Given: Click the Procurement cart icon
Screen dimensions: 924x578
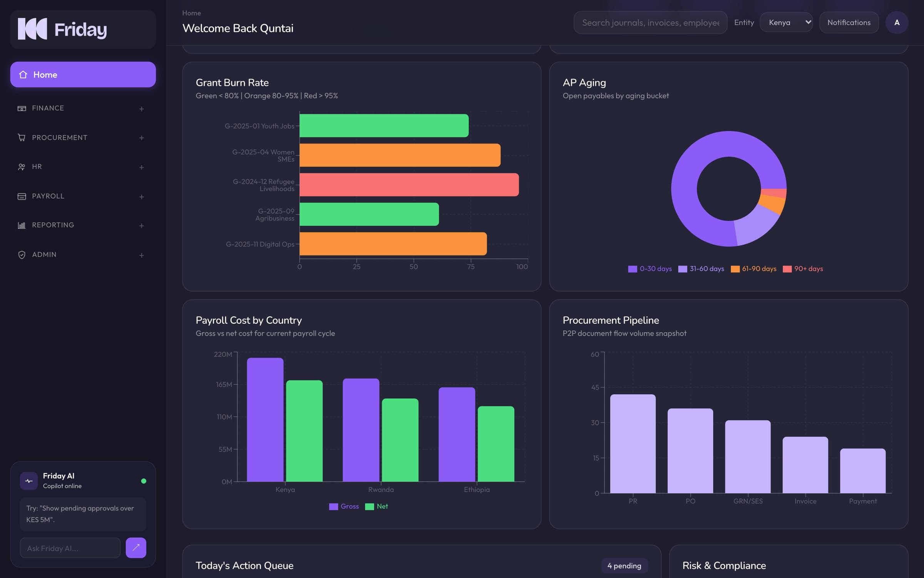Looking at the screenshot, I should click(22, 138).
